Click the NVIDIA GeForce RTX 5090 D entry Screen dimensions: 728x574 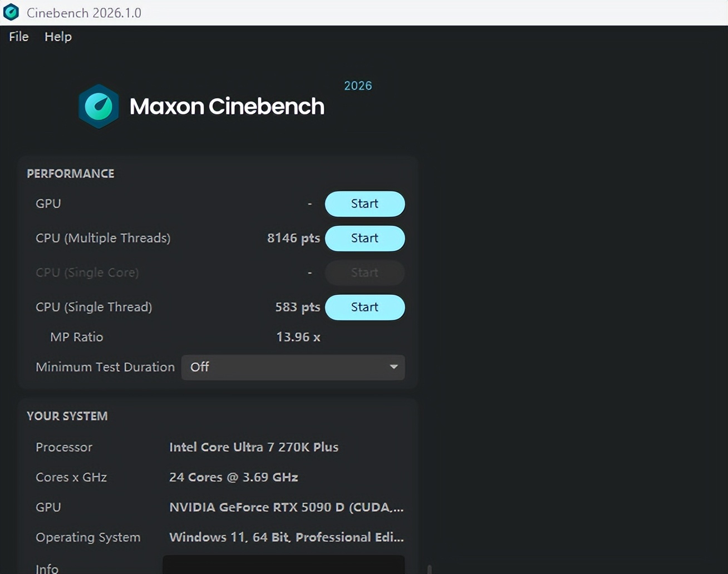[286, 507]
